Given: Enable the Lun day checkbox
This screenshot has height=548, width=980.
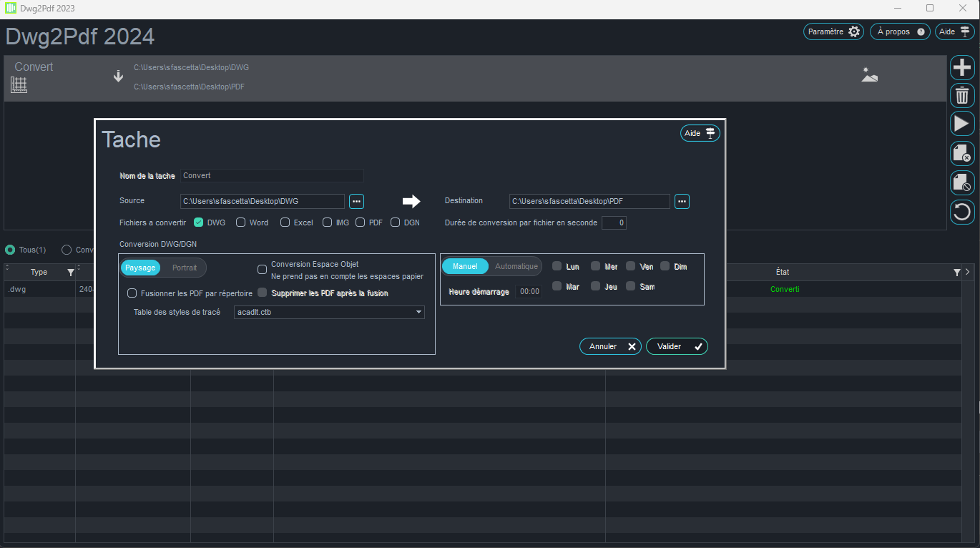Looking at the screenshot, I should [557, 266].
